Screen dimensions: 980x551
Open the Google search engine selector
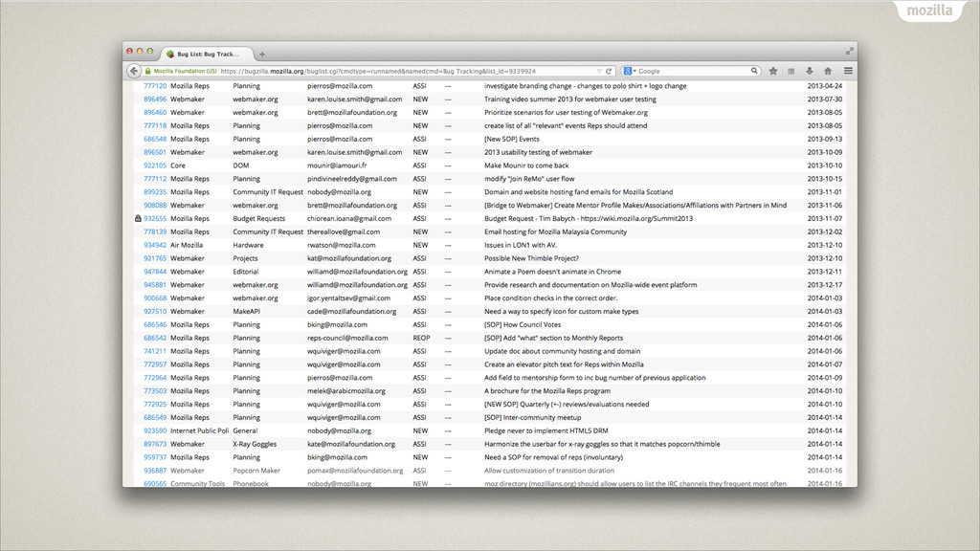(630, 71)
